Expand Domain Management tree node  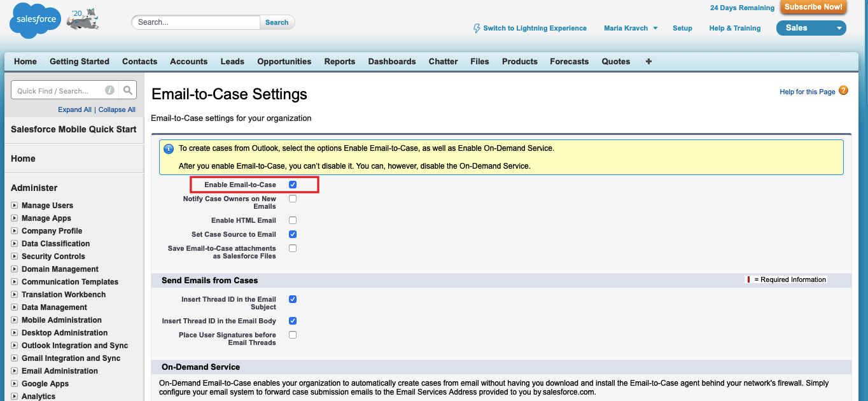coord(14,269)
